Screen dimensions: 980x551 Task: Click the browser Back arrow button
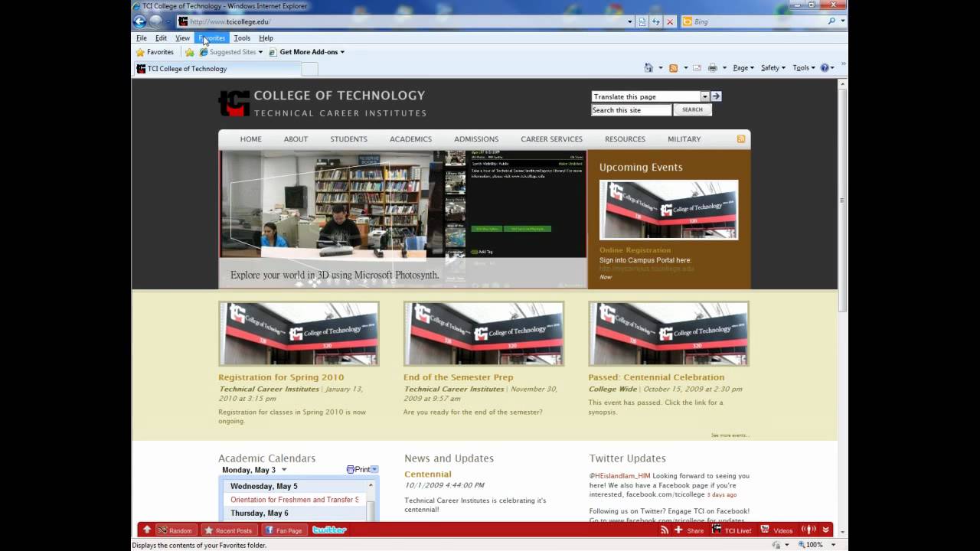(139, 21)
